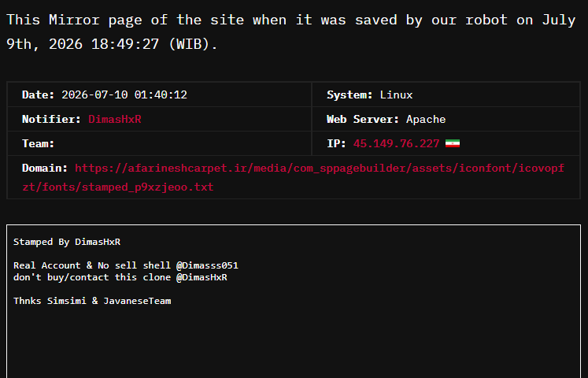Click the Date value 2026-07-10 01:40:12

click(124, 94)
